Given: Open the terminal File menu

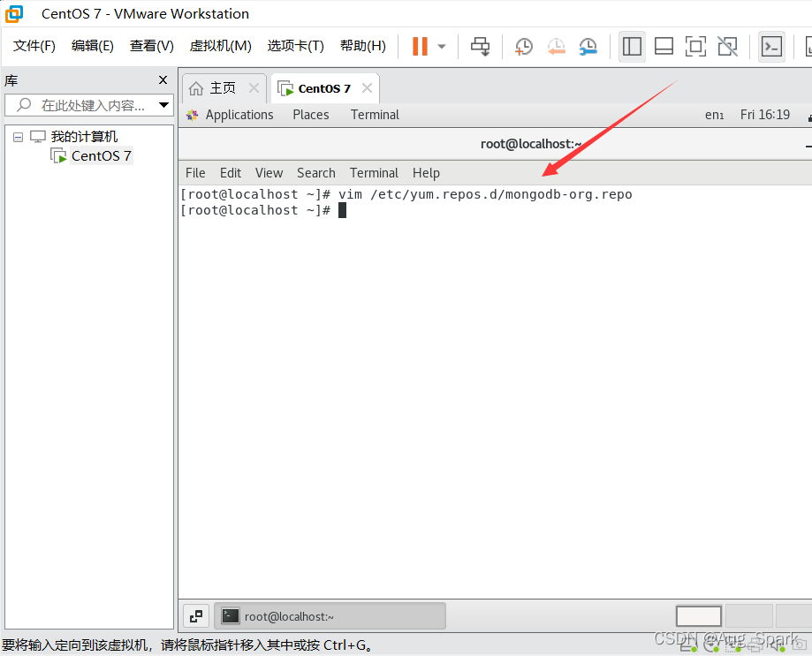Looking at the screenshot, I should pyautogui.click(x=195, y=173).
